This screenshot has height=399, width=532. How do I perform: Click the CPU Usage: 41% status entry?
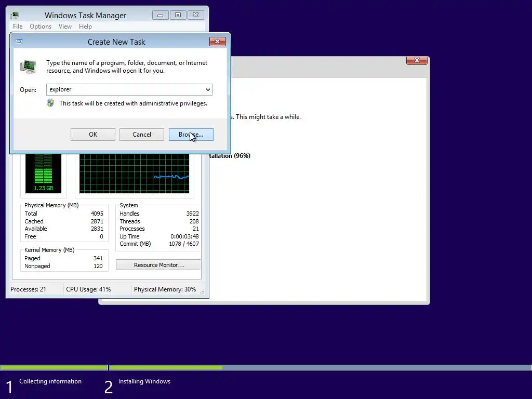tap(88, 289)
